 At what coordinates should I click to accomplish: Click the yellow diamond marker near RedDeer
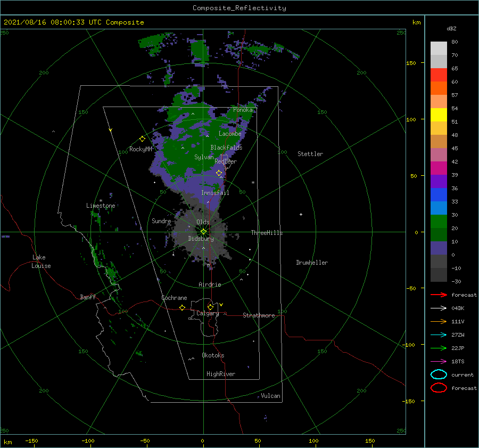219,173
